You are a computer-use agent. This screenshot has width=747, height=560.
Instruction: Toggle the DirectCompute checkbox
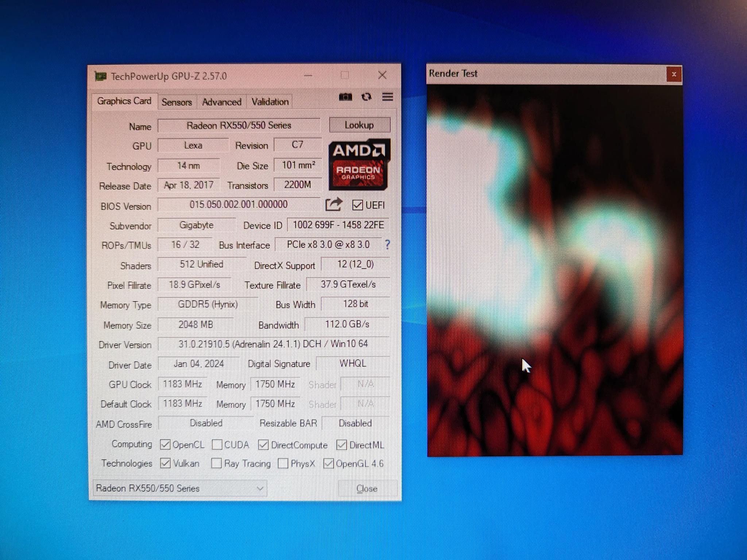point(263,445)
